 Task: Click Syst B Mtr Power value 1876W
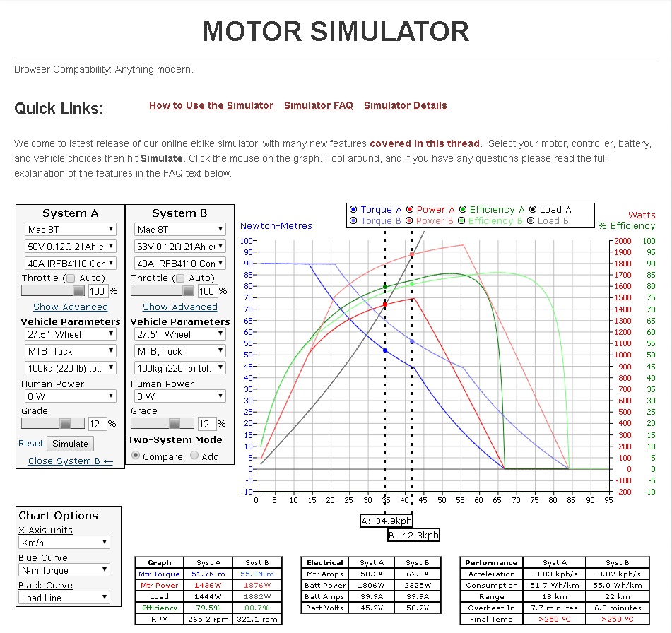257,586
